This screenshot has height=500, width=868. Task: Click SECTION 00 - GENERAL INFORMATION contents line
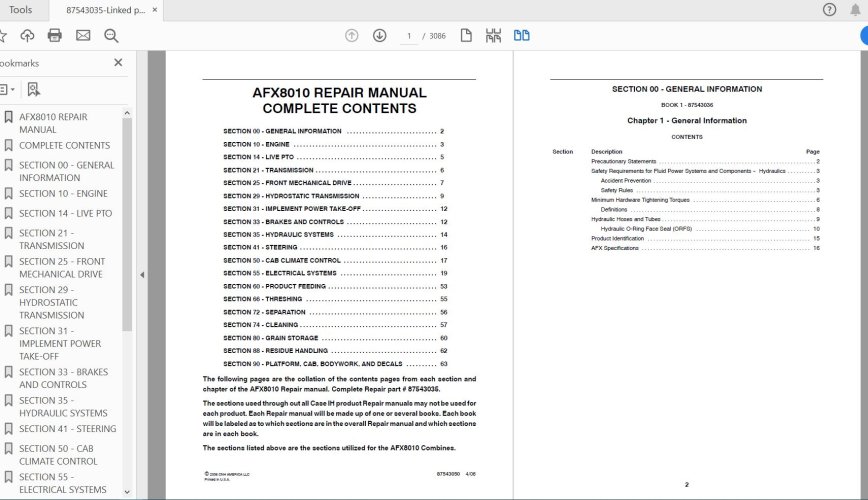click(333, 131)
